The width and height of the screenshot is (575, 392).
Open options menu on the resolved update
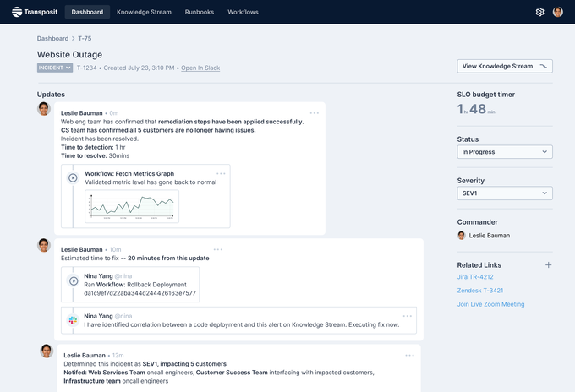click(x=315, y=112)
